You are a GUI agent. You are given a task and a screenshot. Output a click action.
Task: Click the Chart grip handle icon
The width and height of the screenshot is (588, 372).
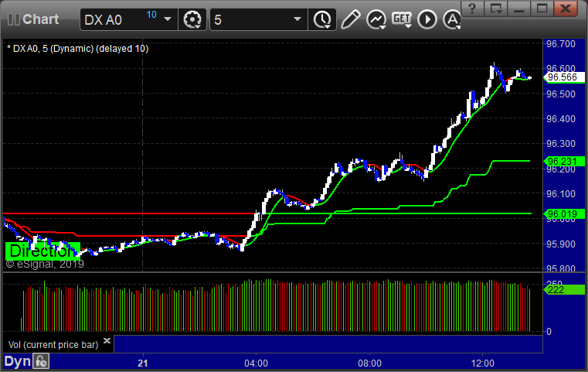coord(13,19)
